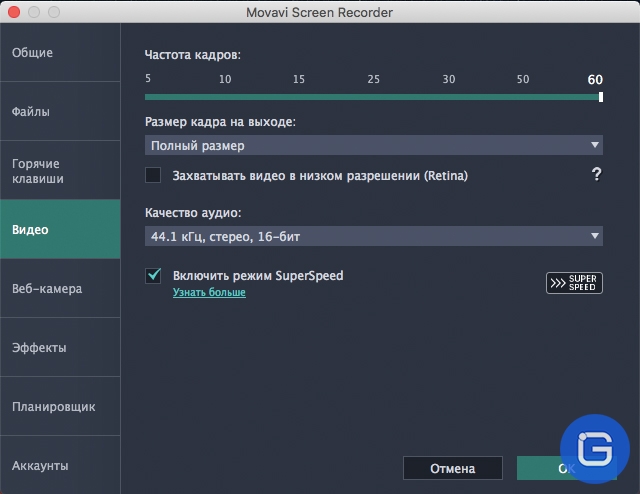Open the Планировщик tab
Image resolution: width=640 pixels, height=494 pixels.
pyautogui.click(x=60, y=406)
